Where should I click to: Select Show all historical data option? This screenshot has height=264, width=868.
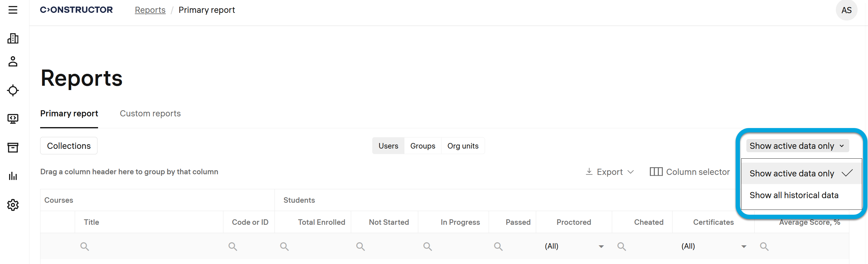[794, 195]
